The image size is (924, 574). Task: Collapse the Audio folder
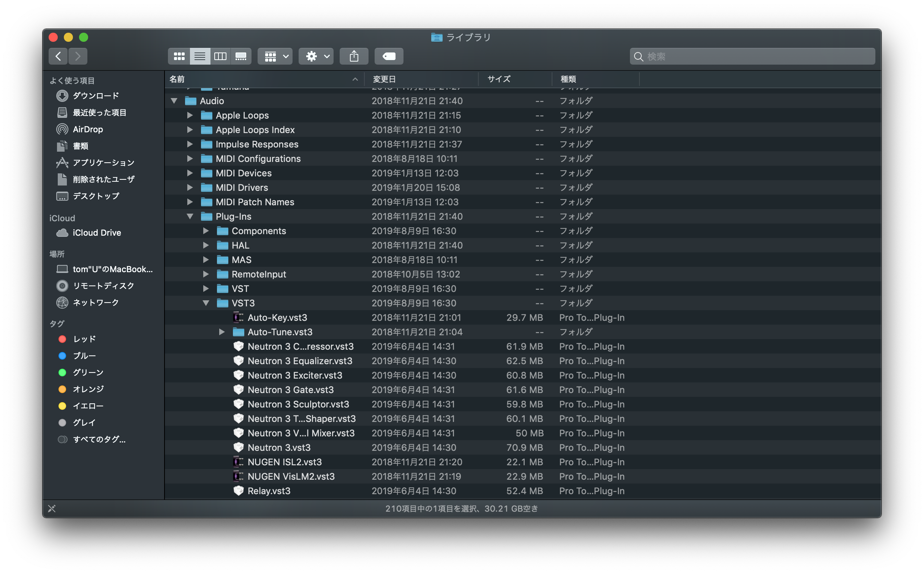[174, 101]
